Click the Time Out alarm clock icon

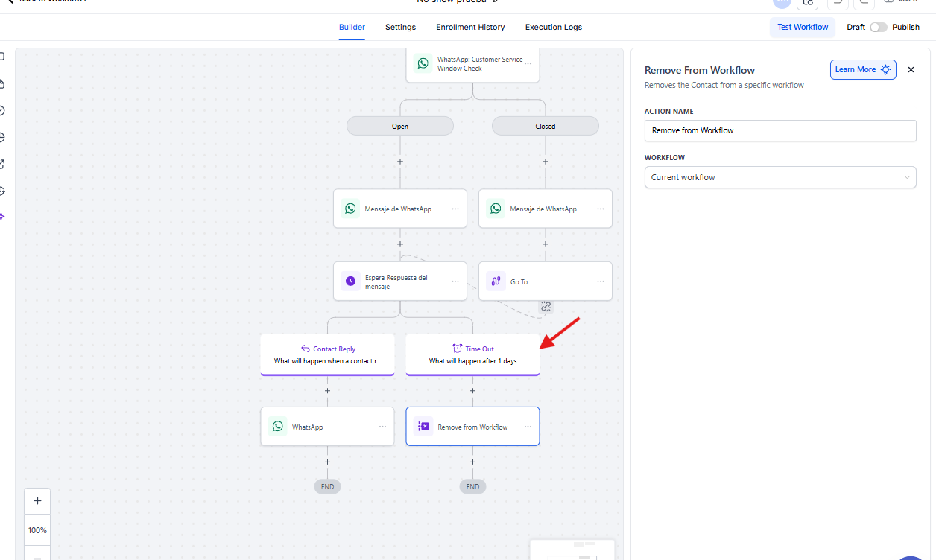click(x=458, y=349)
